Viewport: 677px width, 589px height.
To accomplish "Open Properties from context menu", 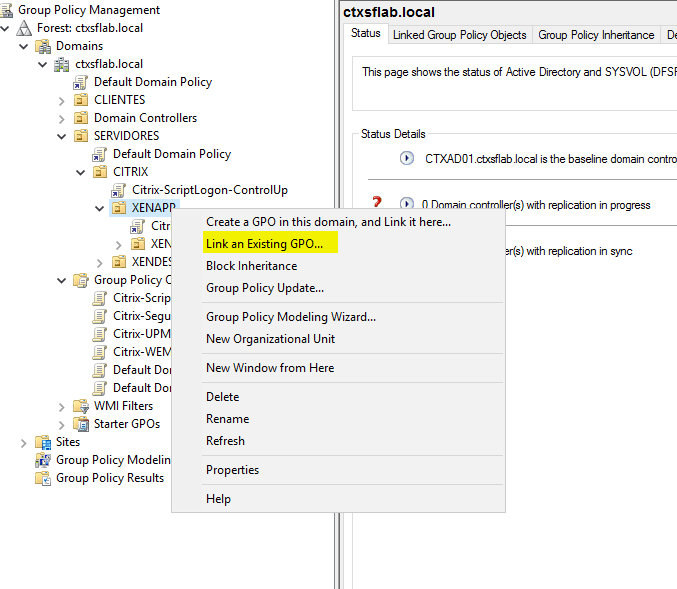I will click(x=338, y=470).
